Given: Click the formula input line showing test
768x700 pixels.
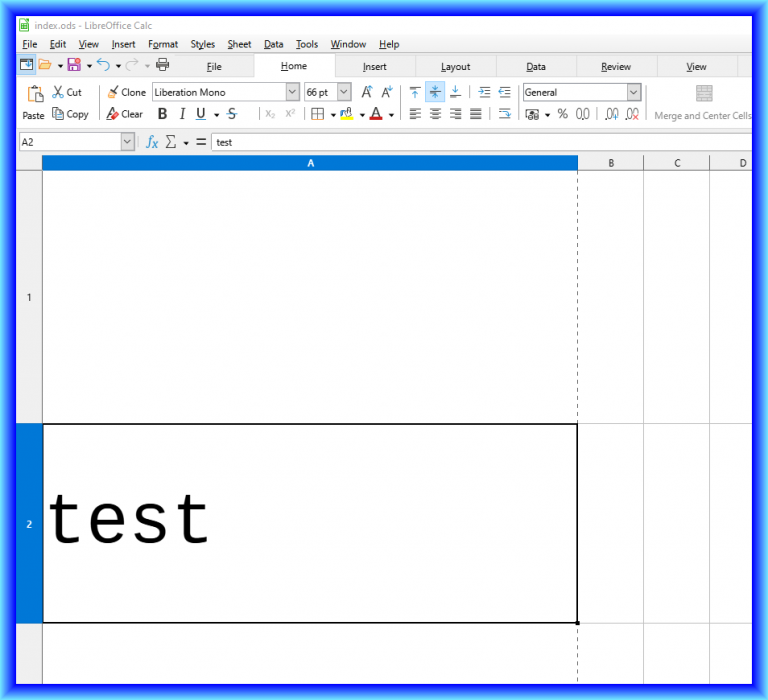Looking at the screenshot, I should [x=481, y=142].
